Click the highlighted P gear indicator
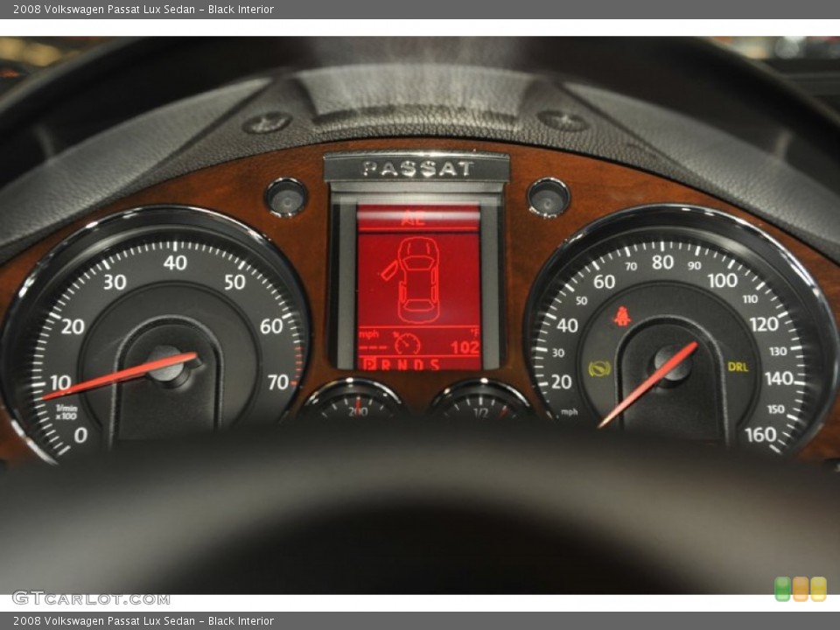Image resolution: width=840 pixels, height=630 pixels. pyautogui.click(x=368, y=365)
